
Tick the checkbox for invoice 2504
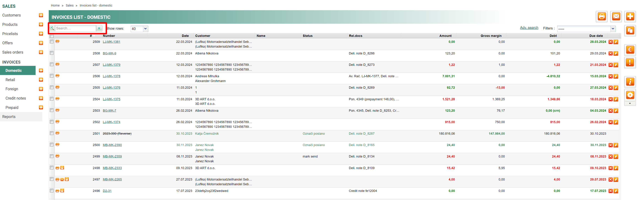pos(52,99)
